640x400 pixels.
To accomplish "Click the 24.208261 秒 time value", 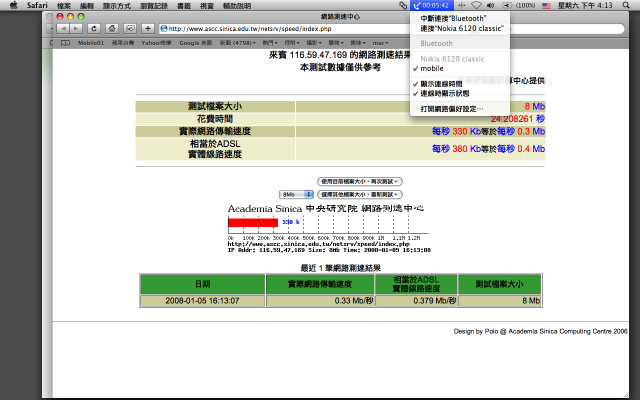I will [518, 119].
